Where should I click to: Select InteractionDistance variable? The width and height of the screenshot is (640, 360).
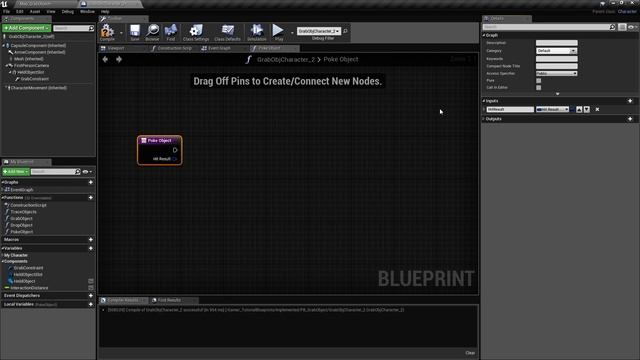pos(29,288)
